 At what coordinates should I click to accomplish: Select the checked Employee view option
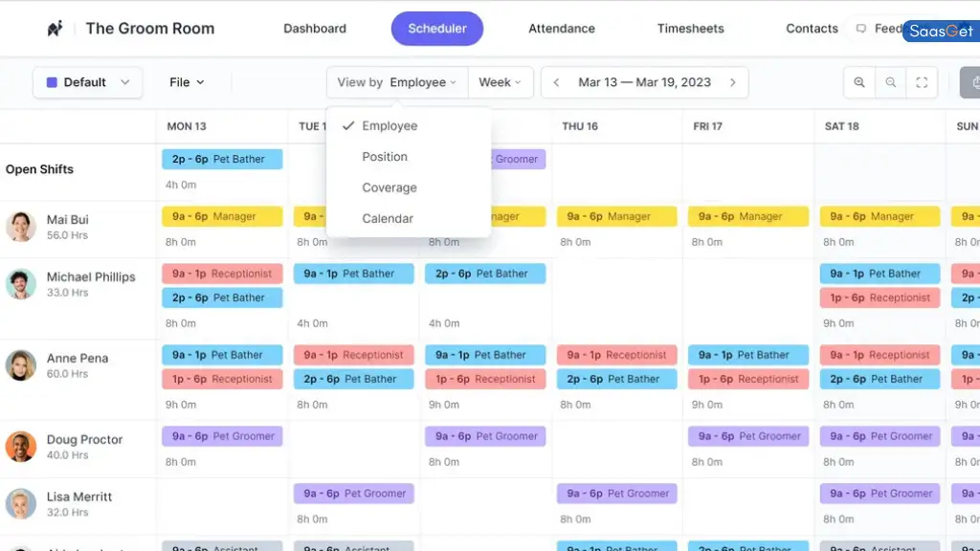[x=390, y=126]
